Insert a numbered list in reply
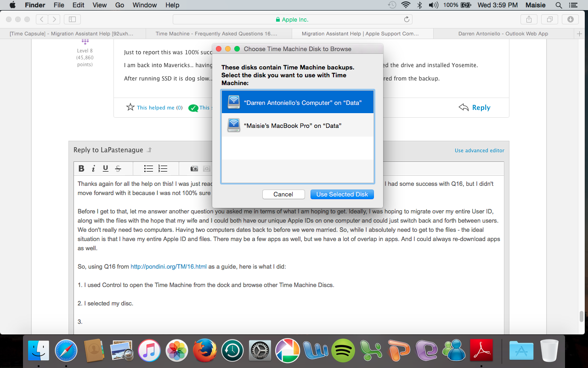Screen dimensions: 588x368 [163, 168]
